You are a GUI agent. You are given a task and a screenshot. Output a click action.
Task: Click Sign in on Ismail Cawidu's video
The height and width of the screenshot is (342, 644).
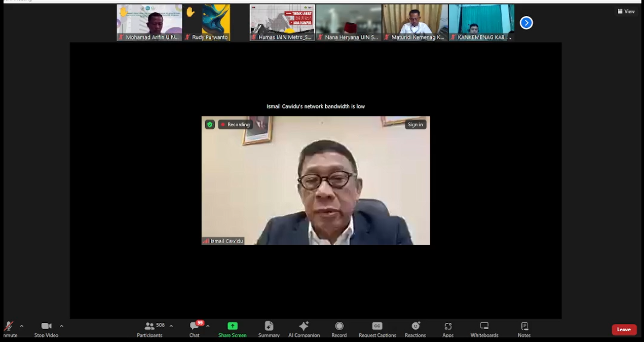point(415,124)
